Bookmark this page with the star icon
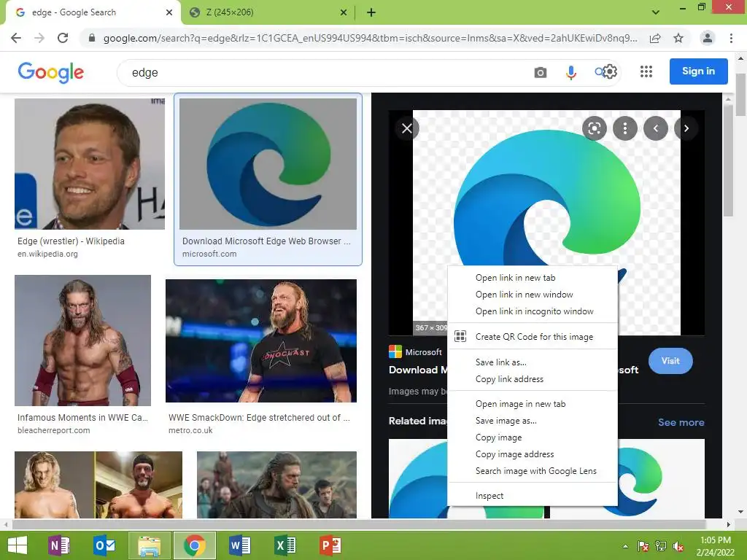The height and width of the screenshot is (560, 747). [678, 38]
